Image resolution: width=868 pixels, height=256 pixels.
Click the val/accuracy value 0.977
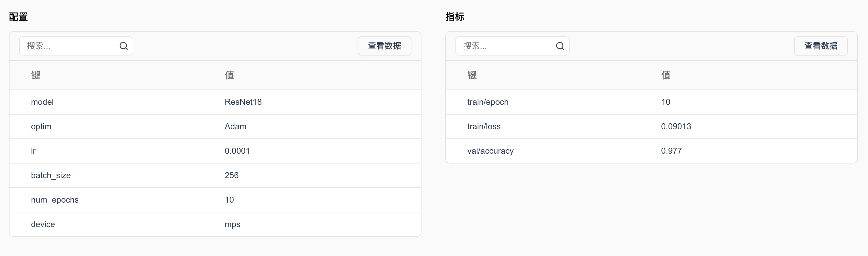pos(671,151)
